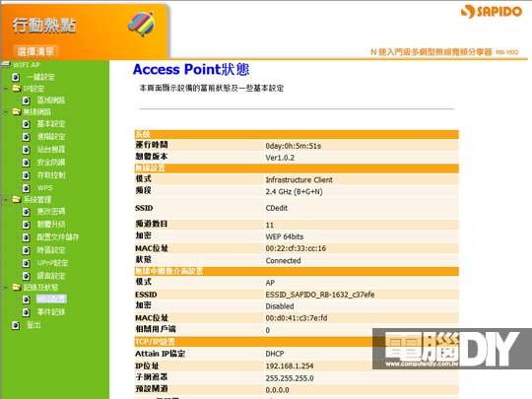
Task: Collapse the IP設定 folder
Action: point(6,89)
